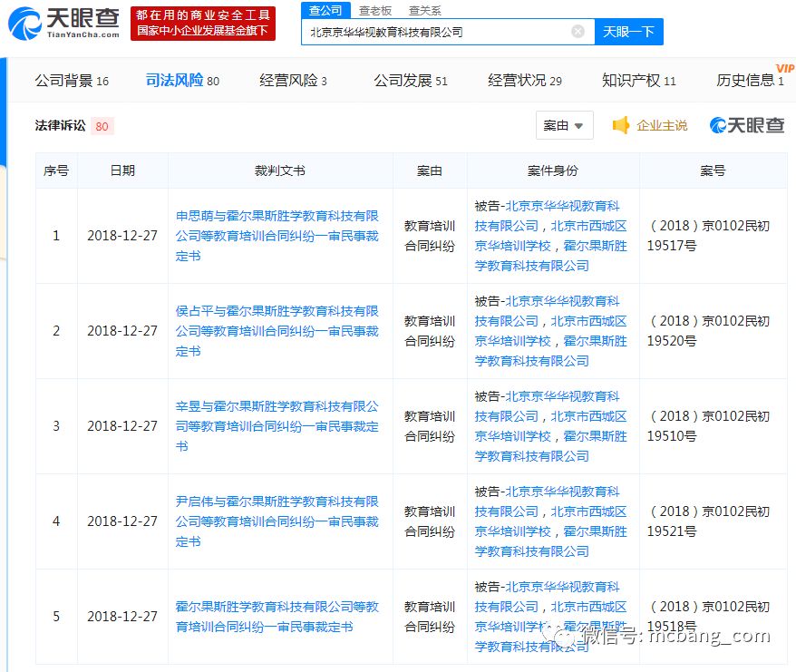Click the red 国家中小企业发展基金旗下 banner

coord(202,24)
